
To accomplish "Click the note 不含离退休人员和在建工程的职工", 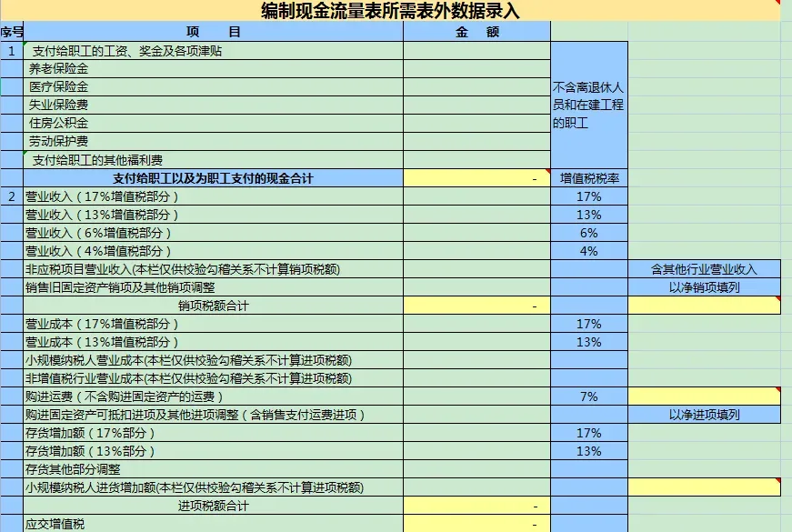I will 589,105.
